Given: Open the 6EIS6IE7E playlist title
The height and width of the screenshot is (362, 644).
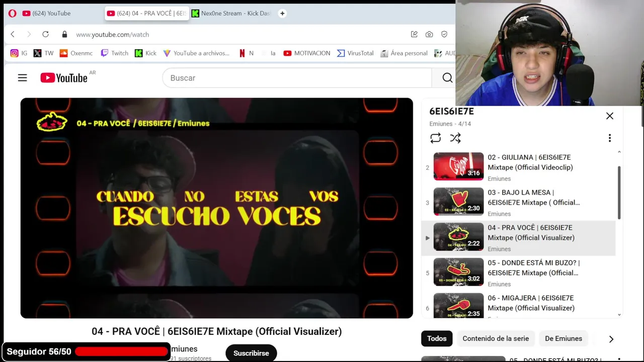Looking at the screenshot, I should pyautogui.click(x=451, y=112).
